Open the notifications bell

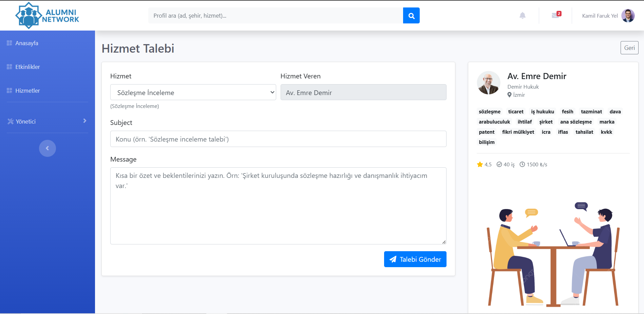(x=523, y=16)
